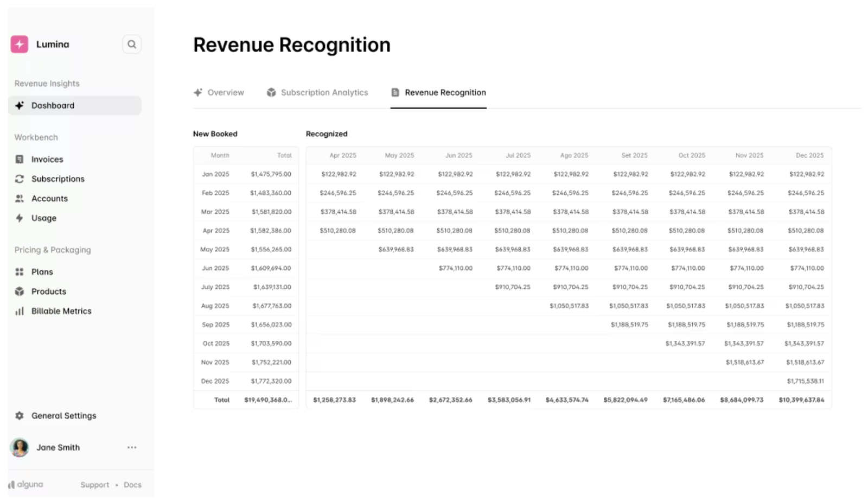Image resolution: width=868 pixels, height=501 pixels.
Task: Click Jane Smith's profile avatar
Action: pyautogui.click(x=20, y=447)
